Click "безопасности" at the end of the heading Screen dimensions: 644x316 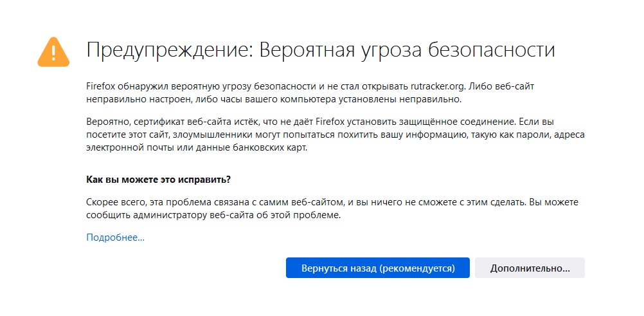(492, 50)
